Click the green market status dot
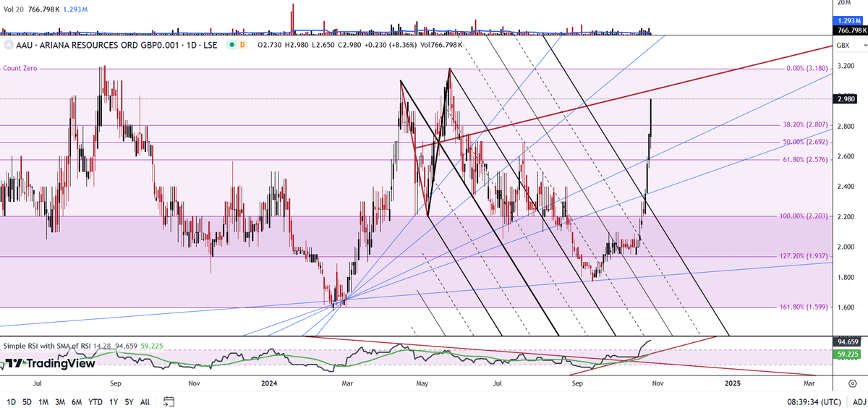 click(x=231, y=45)
